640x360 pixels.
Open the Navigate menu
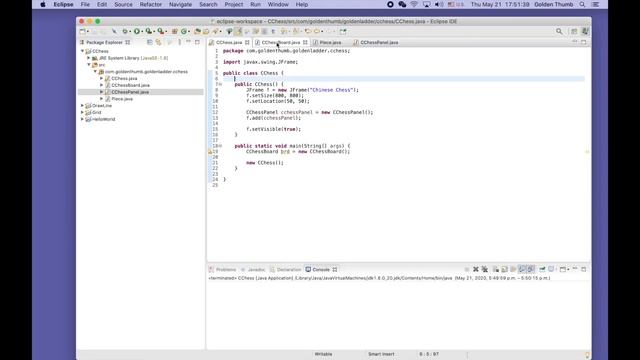(180, 4)
